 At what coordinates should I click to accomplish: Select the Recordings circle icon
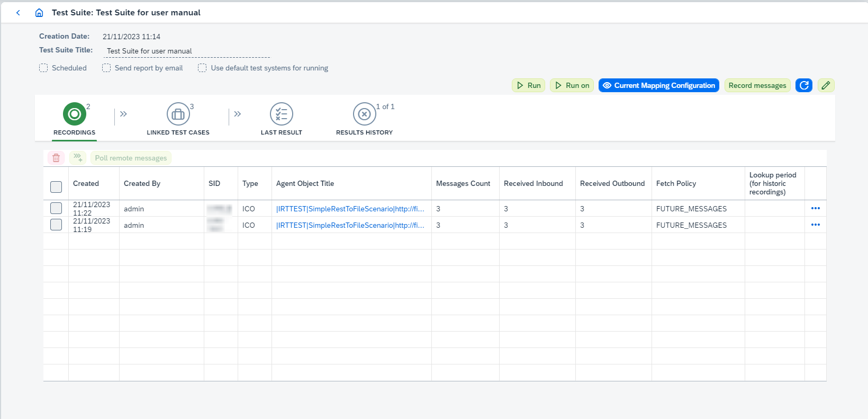75,114
